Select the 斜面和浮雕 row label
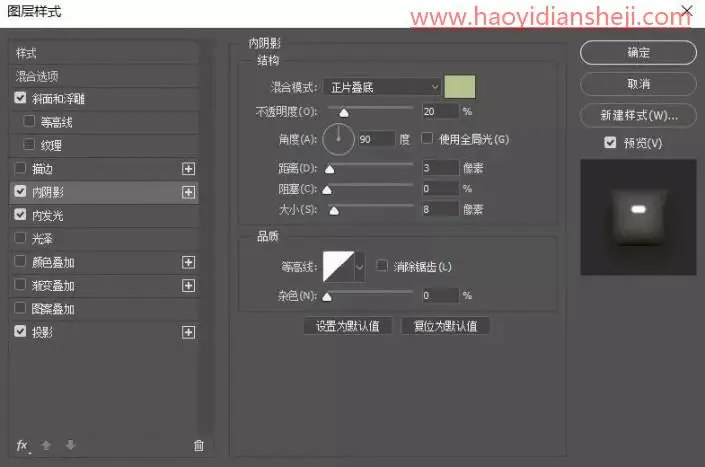The image size is (705, 467). click(58, 99)
